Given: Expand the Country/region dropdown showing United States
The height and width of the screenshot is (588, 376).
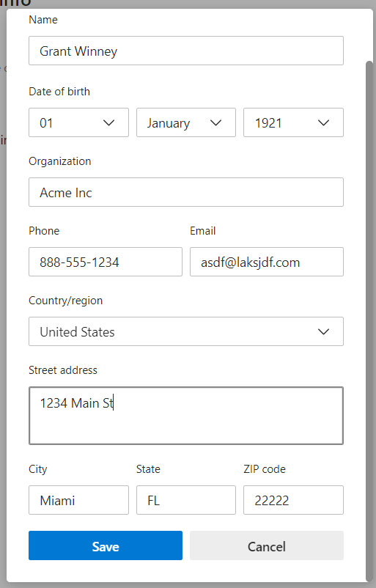Looking at the screenshot, I should click(186, 331).
